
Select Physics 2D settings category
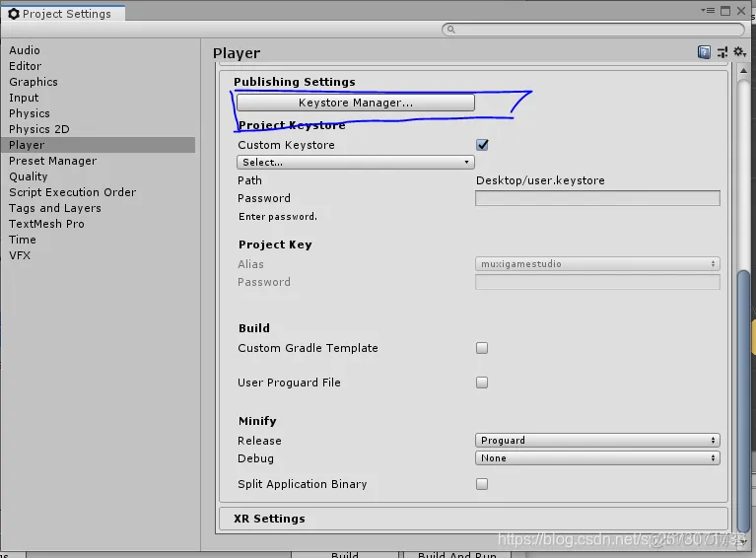(39, 129)
